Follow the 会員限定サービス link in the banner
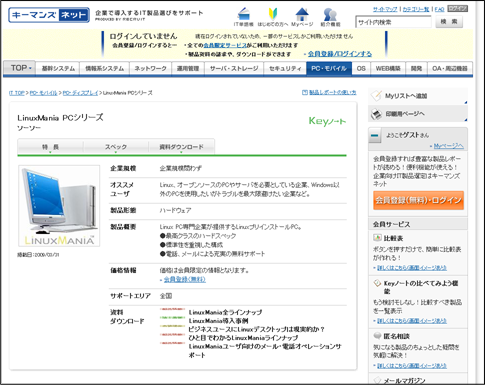 225,45
